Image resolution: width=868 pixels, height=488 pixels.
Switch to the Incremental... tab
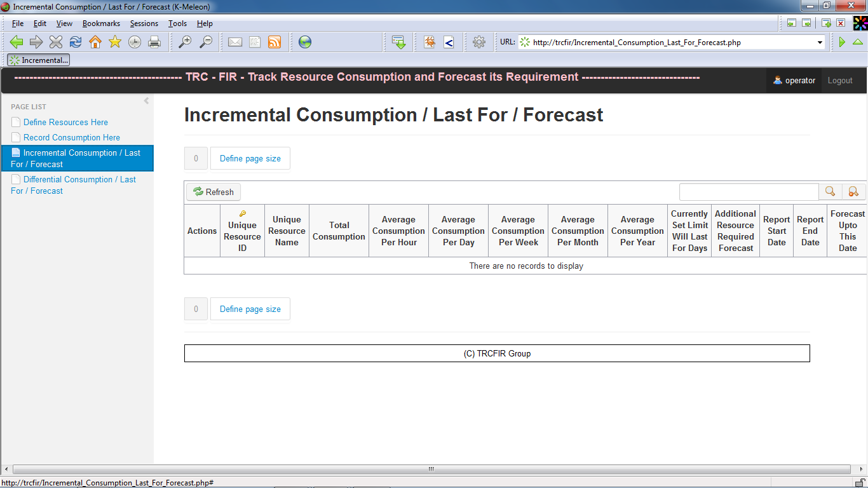click(39, 60)
